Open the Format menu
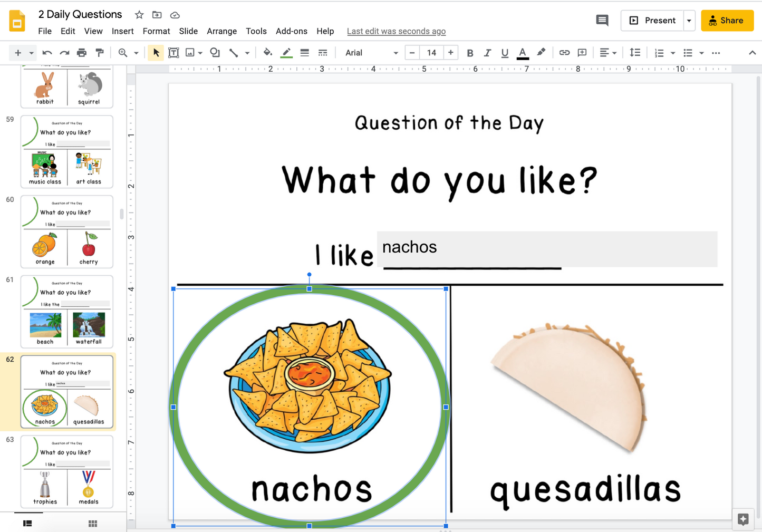This screenshot has width=762, height=532. [156, 31]
